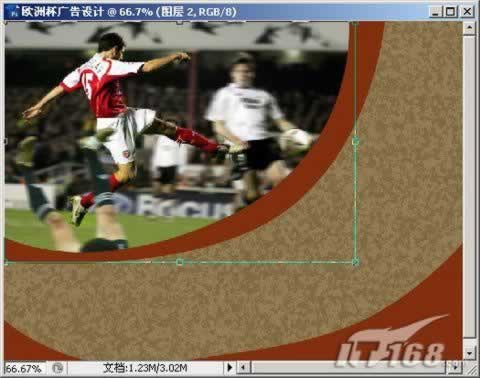Image resolution: width=480 pixels, height=378 pixels.
Task: Minimize the 欧洲杯广告设计 document window
Action: (435, 12)
